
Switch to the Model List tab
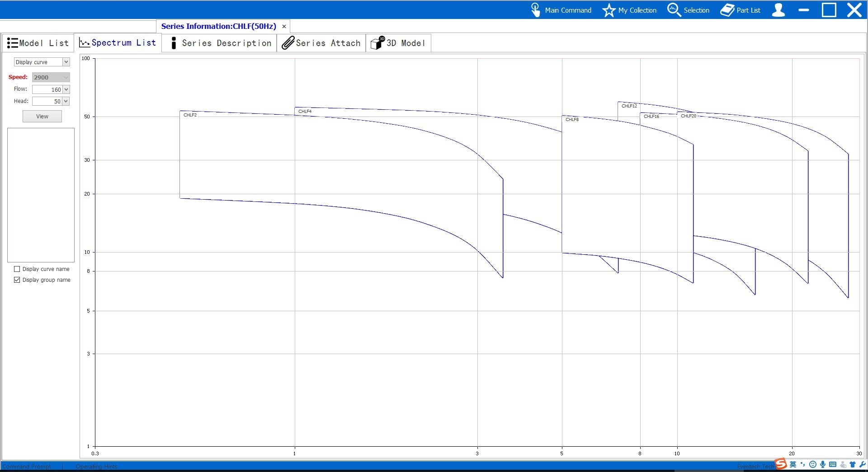(38, 43)
